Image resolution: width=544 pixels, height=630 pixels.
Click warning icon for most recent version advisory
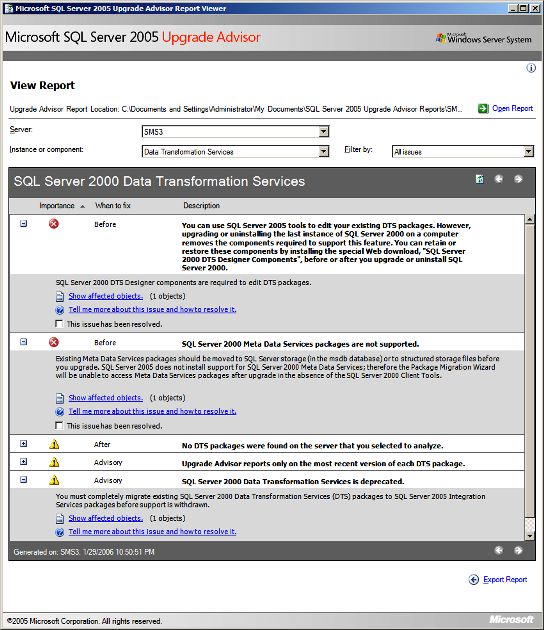coord(54,462)
